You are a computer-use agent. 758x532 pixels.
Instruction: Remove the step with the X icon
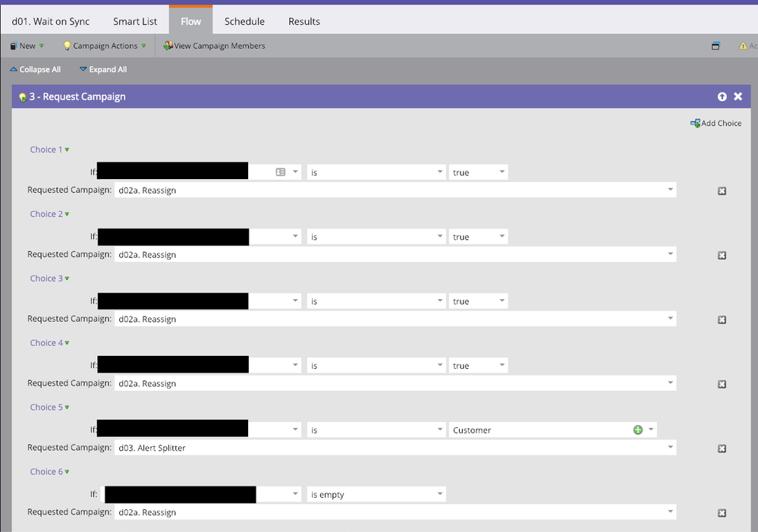point(738,96)
